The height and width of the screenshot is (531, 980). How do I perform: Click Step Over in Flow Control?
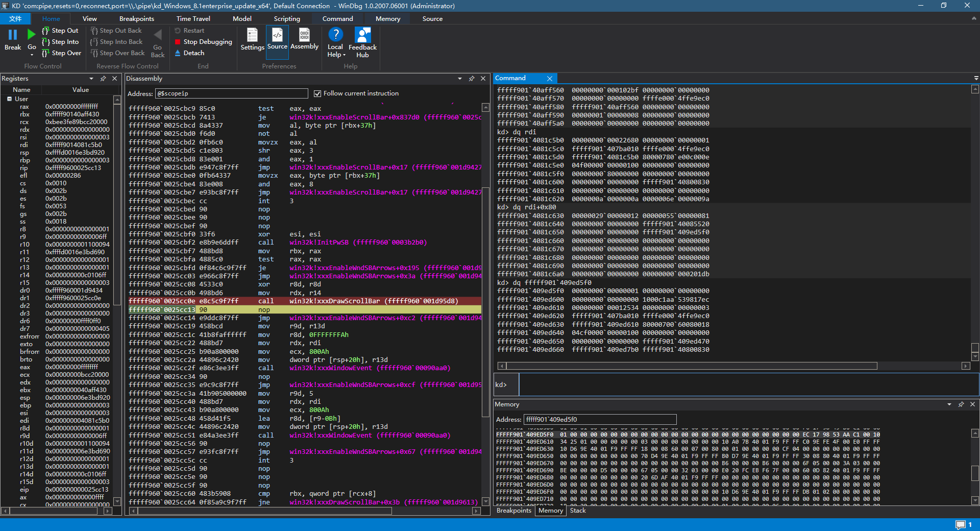[x=61, y=53]
